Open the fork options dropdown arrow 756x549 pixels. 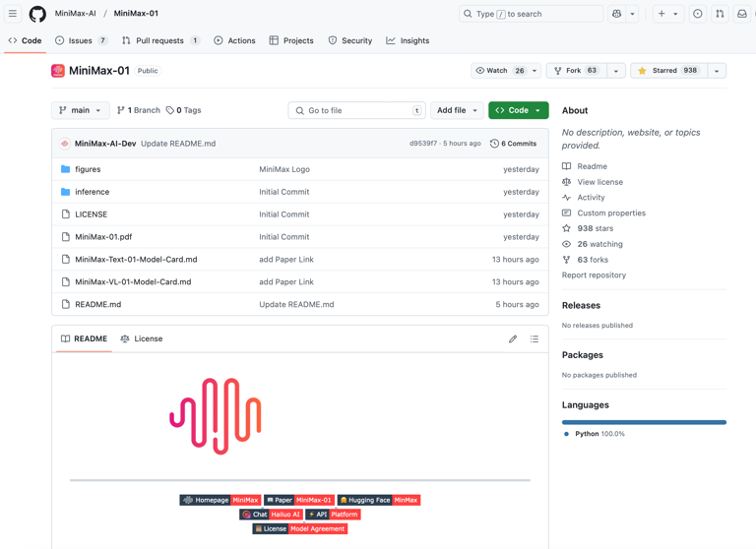point(616,71)
